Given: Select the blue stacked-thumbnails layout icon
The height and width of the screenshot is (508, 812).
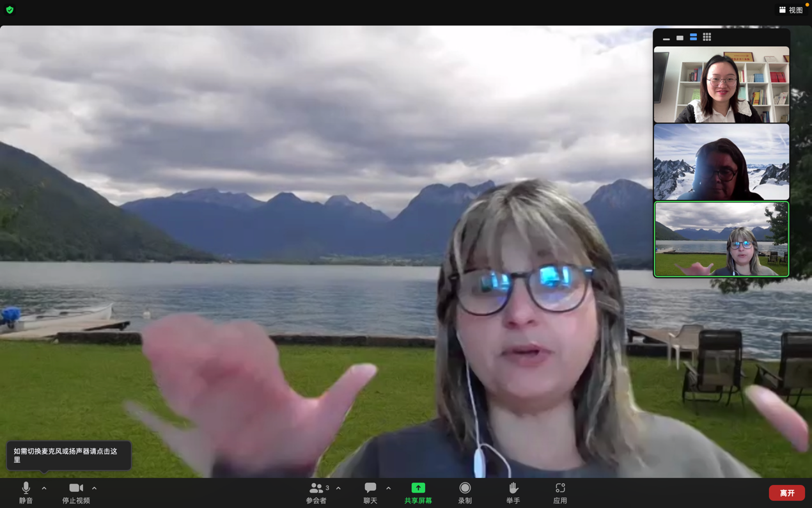Looking at the screenshot, I should (x=693, y=38).
